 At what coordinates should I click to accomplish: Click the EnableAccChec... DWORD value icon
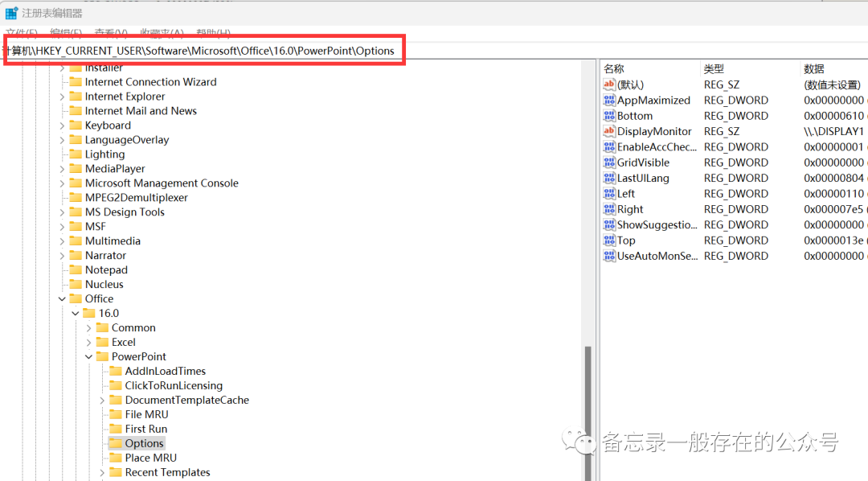pos(609,146)
